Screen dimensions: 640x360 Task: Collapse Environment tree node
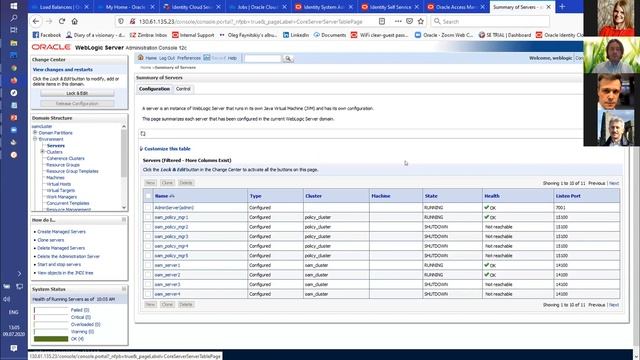click(35, 139)
